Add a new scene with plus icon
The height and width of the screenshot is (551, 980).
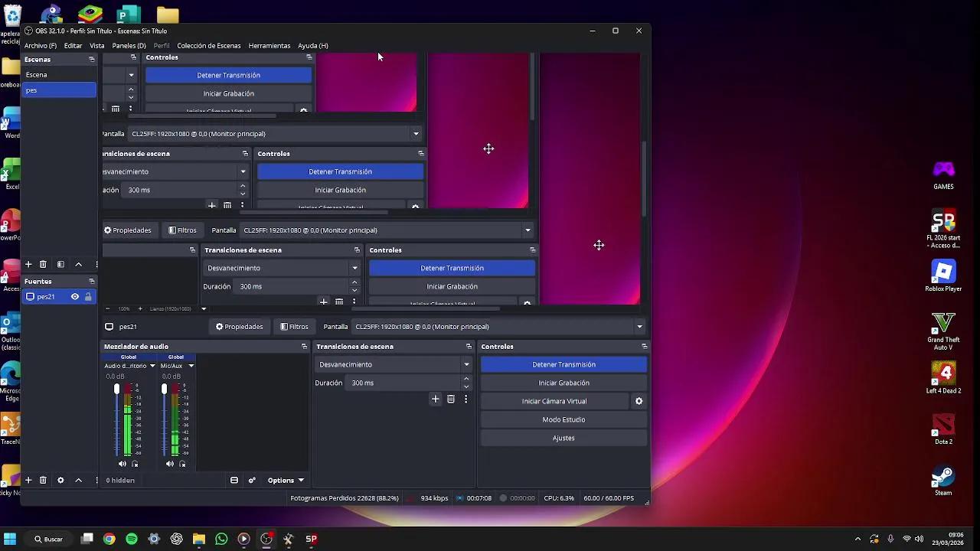[x=28, y=264]
